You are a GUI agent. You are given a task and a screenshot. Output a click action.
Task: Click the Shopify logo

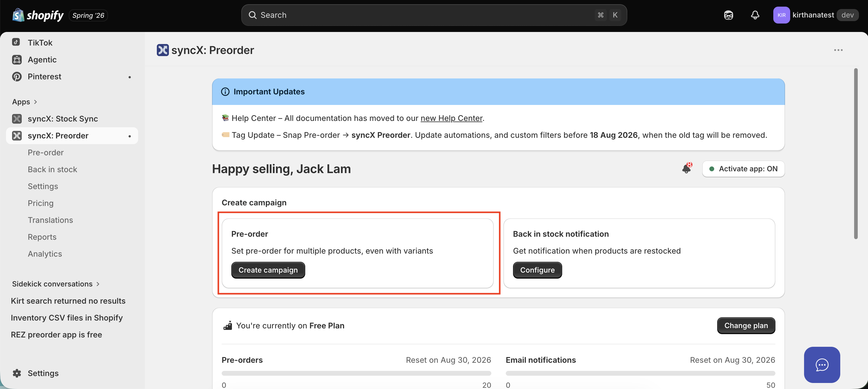38,15
